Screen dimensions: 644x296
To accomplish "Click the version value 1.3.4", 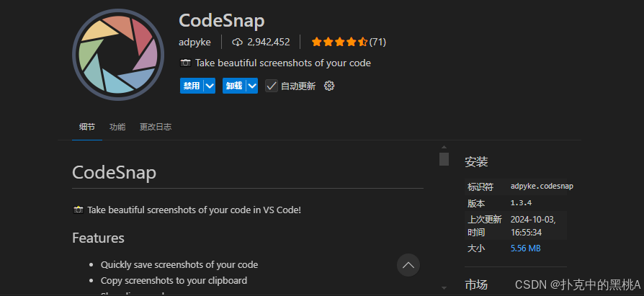I will pos(522,203).
